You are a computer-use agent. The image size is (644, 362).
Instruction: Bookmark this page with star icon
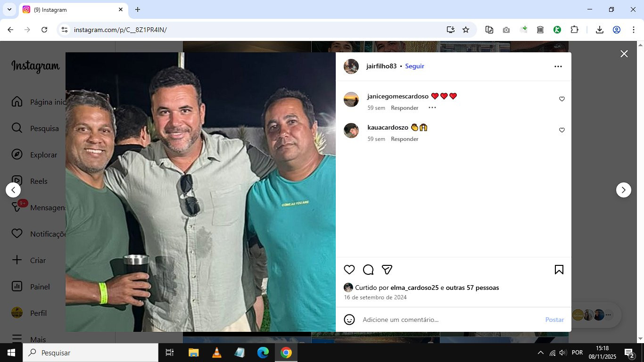(x=466, y=30)
